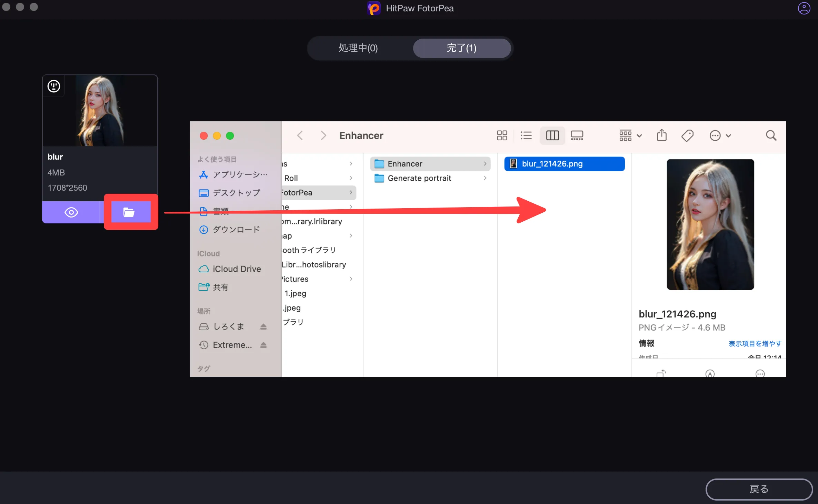The width and height of the screenshot is (818, 504).
Task: Open the Finder group-by dropdown
Action: pyautogui.click(x=630, y=135)
